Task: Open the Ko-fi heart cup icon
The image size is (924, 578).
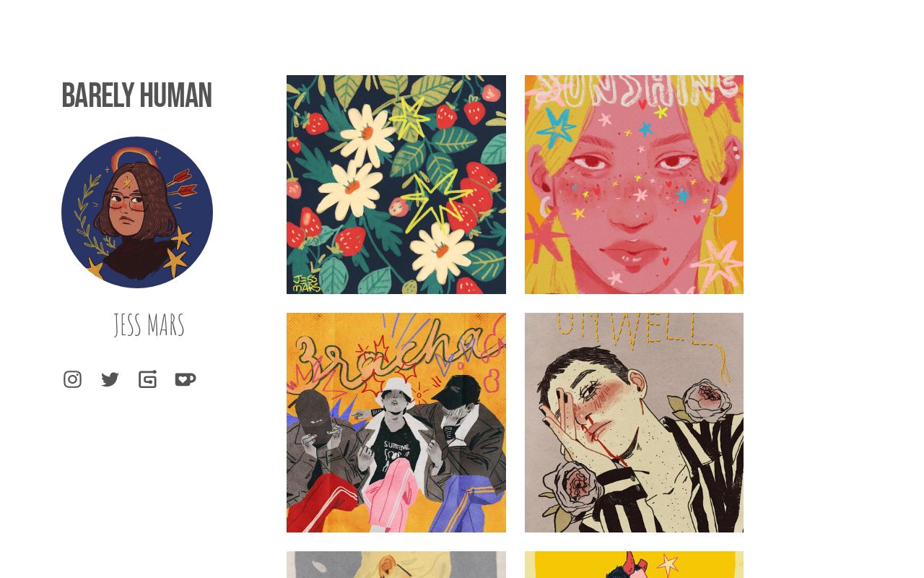Action: (x=186, y=379)
